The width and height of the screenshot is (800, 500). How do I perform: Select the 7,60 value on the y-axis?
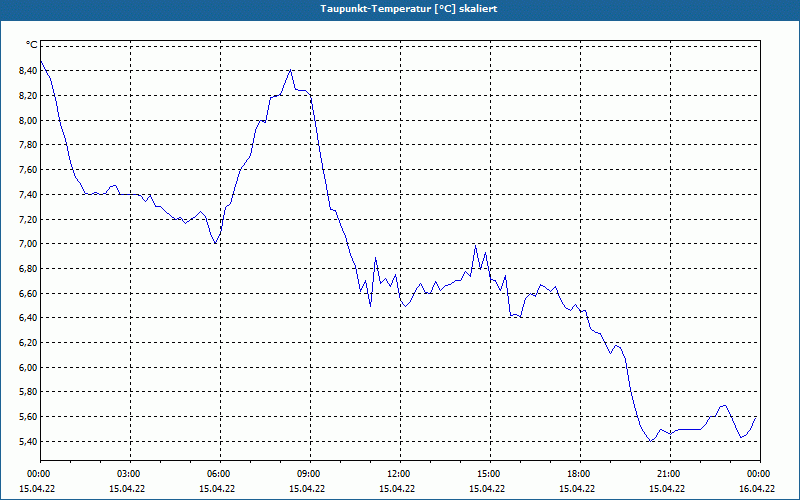[x=28, y=170]
